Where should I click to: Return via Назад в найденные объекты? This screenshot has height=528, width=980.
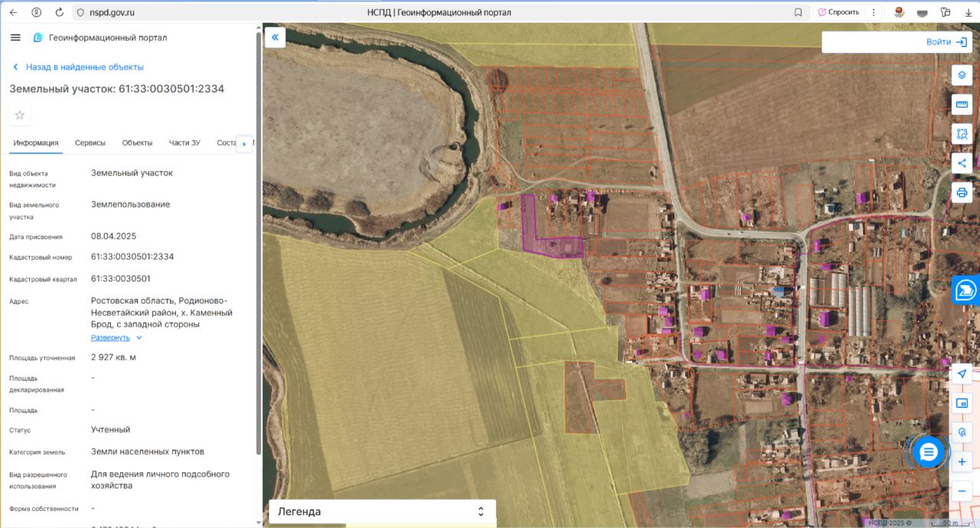(x=77, y=67)
